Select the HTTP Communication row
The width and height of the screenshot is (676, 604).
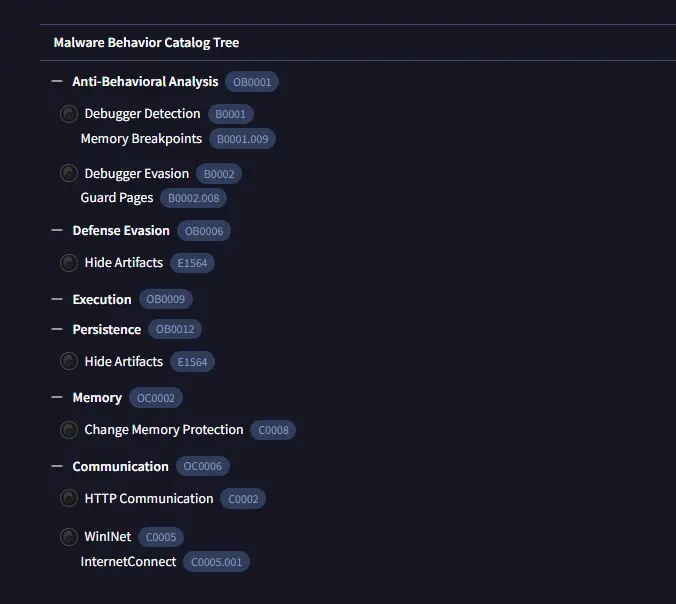click(149, 499)
